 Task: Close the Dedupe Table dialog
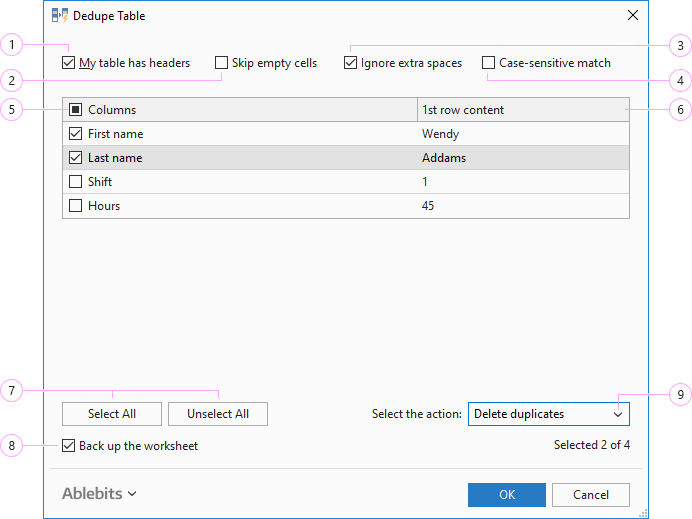click(x=632, y=15)
